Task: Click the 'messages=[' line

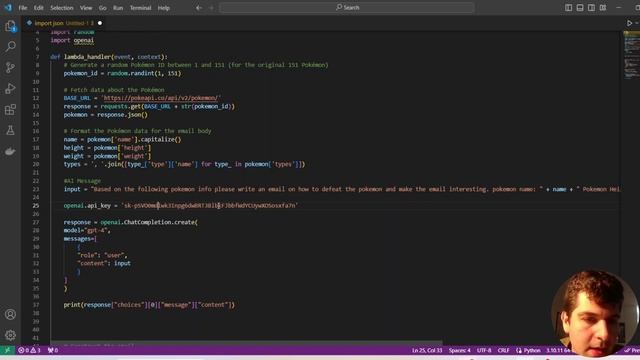Action: (x=80, y=239)
